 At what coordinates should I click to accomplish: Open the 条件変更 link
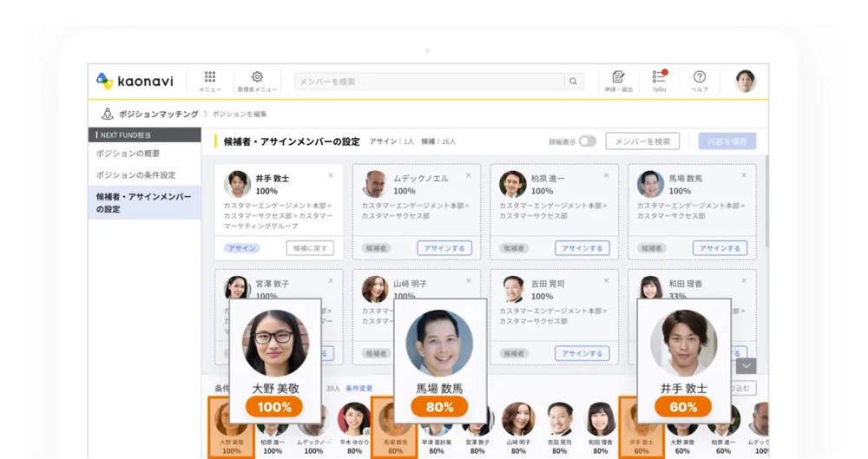(x=359, y=389)
